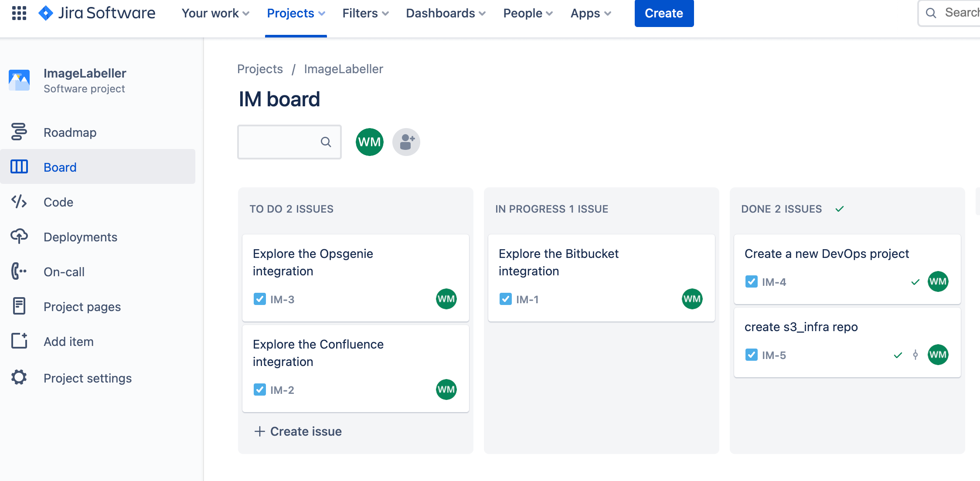Click the WM user avatar icon
Screen dimensions: 980x481
pyautogui.click(x=369, y=141)
